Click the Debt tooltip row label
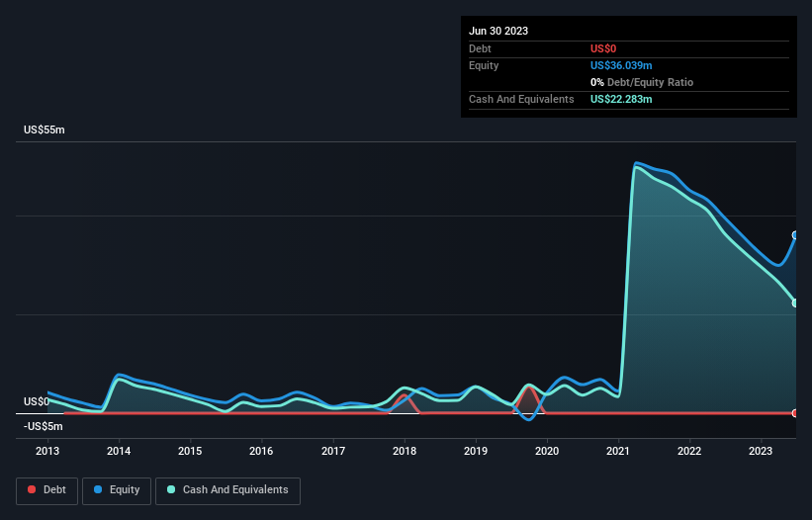 [x=480, y=48]
